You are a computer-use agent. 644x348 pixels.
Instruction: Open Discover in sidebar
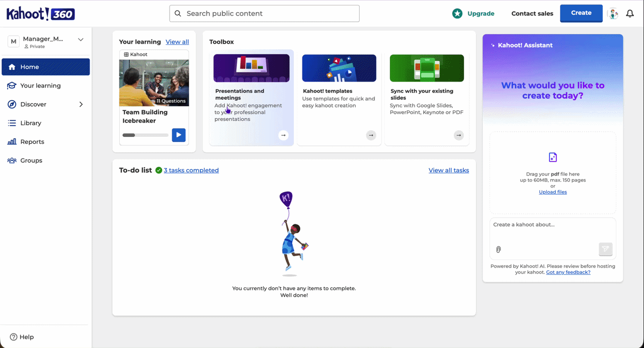click(x=45, y=104)
